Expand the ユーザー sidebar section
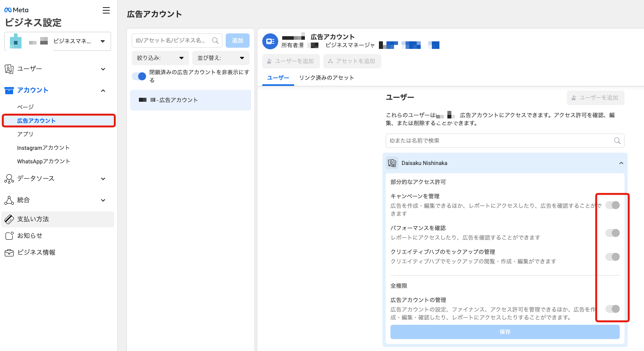 pos(103,69)
